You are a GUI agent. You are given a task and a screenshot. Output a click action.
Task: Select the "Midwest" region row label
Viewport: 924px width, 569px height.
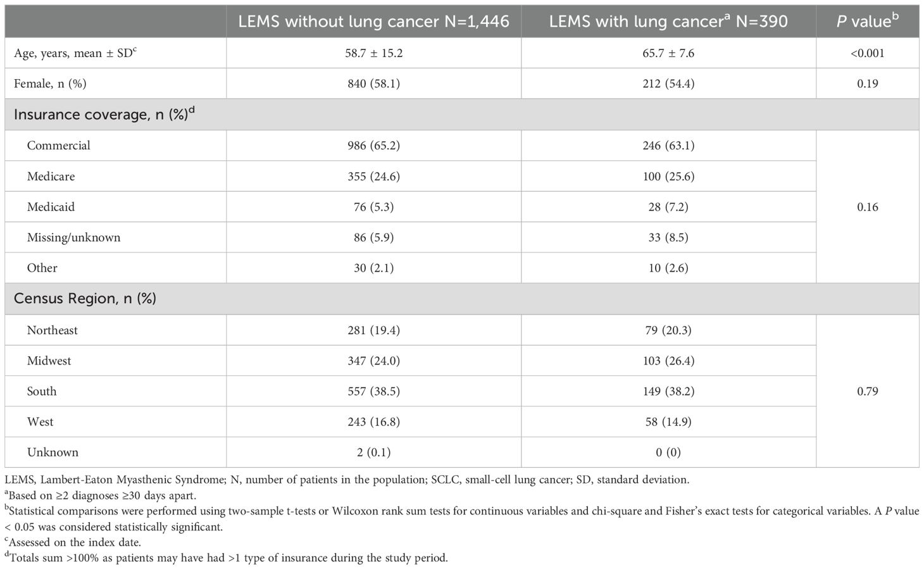[x=49, y=361]
